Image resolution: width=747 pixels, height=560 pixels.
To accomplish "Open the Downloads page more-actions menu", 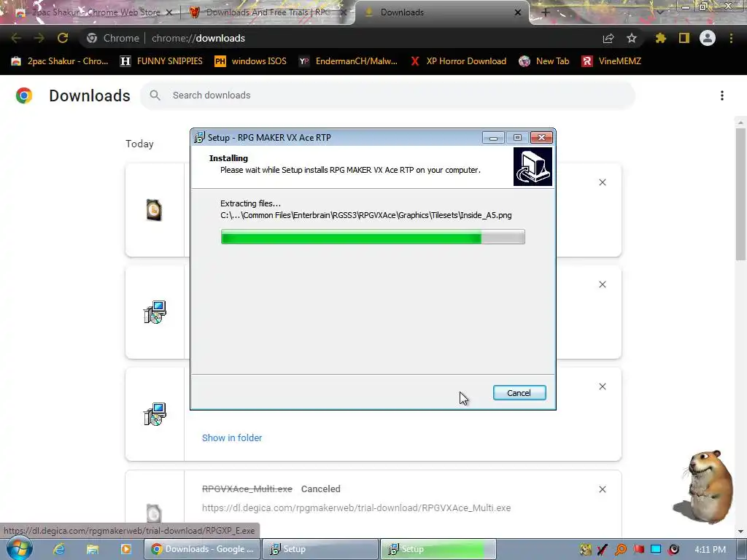I will 722,96.
